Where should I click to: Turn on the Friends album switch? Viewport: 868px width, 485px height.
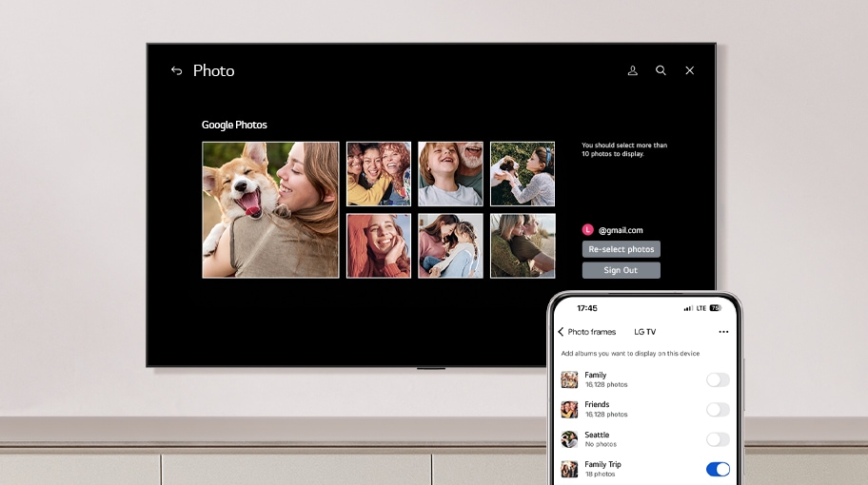click(718, 409)
